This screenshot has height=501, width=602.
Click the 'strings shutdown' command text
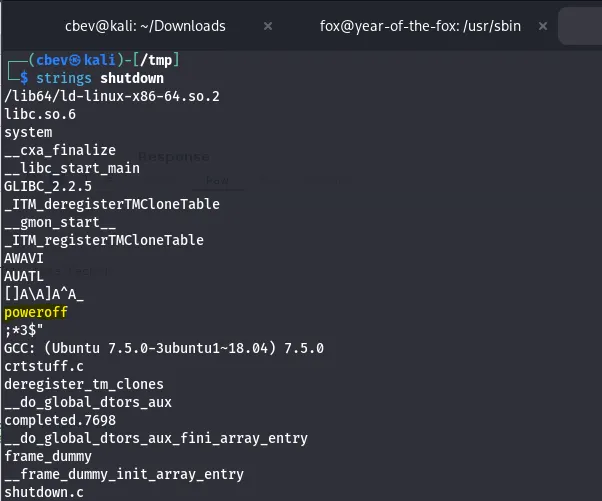(100, 78)
